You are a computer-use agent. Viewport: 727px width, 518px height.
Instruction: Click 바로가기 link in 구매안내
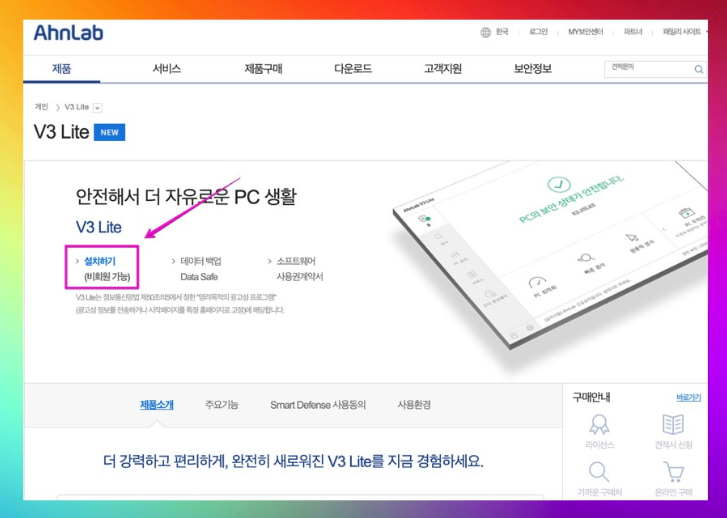click(x=689, y=397)
